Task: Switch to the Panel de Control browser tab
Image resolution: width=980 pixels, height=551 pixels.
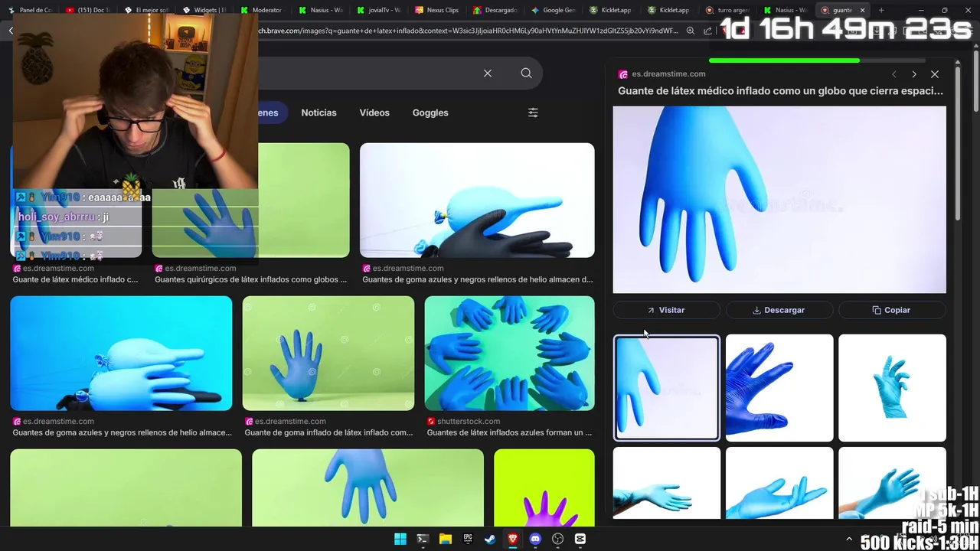Action: point(29,10)
